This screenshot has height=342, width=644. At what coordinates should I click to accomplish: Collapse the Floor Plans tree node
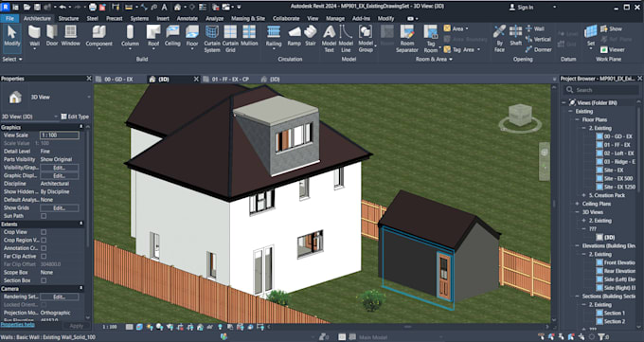click(x=577, y=120)
